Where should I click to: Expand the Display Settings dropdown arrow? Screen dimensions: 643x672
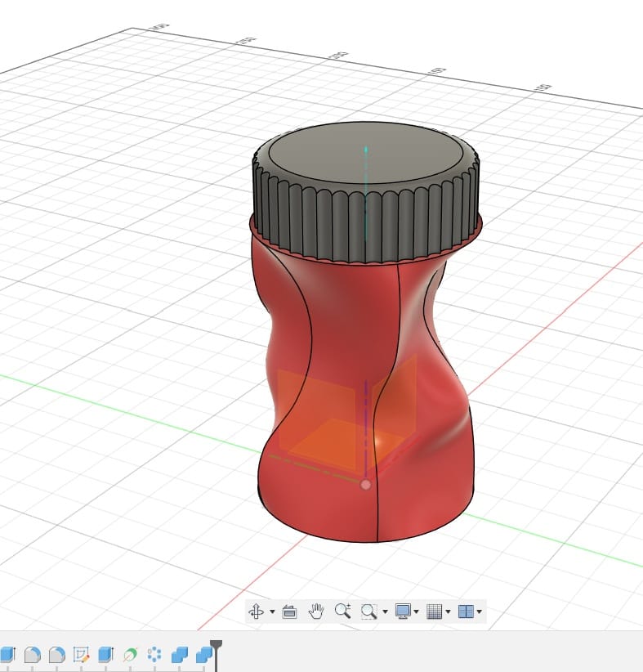[417, 612]
